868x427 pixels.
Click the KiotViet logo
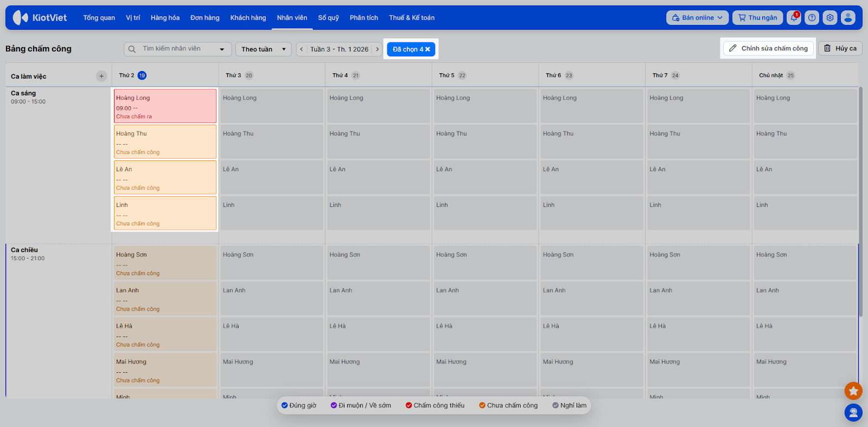pyautogui.click(x=40, y=18)
